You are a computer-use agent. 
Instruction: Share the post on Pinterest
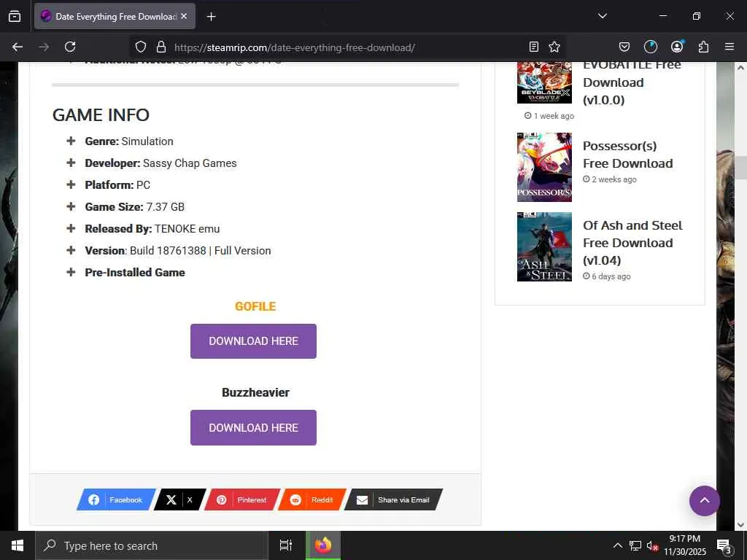[242, 499]
